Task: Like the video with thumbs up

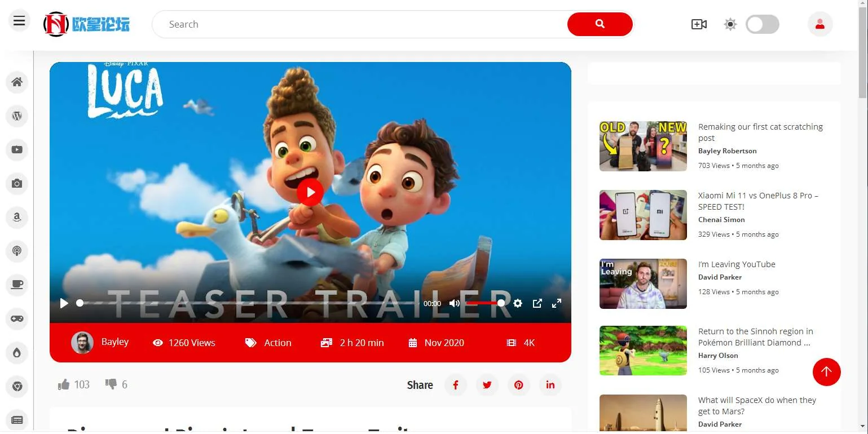Action: pyautogui.click(x=64, y=384)
